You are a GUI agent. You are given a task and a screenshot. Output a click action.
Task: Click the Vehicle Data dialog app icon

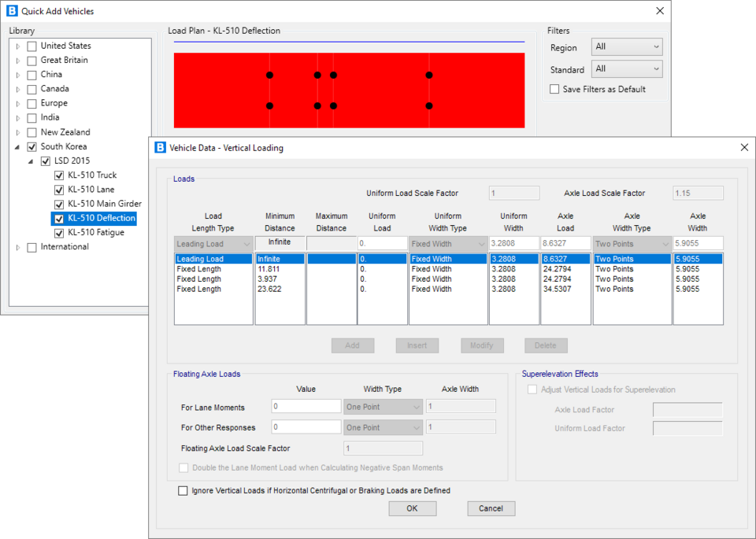coord(160,147)
